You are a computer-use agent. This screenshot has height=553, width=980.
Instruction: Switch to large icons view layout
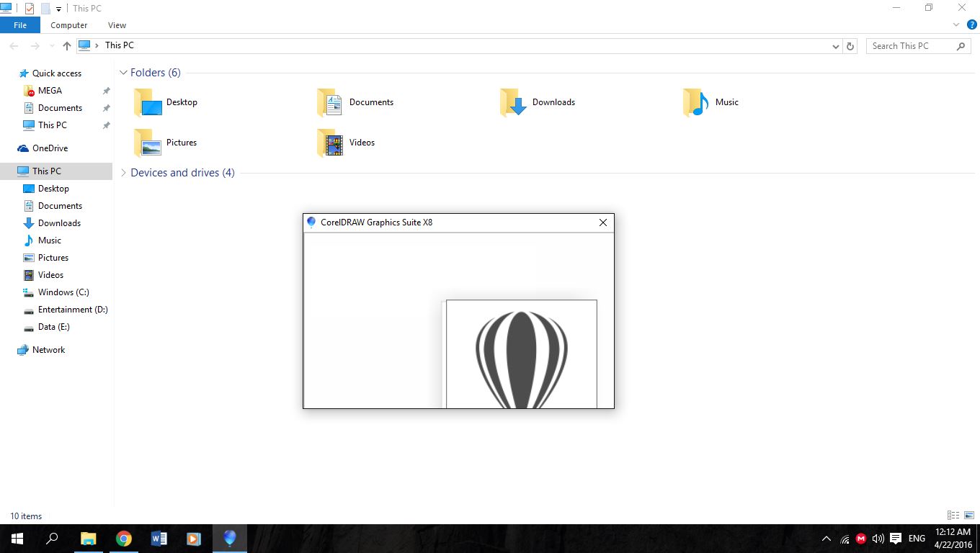[x=969, y=516]
